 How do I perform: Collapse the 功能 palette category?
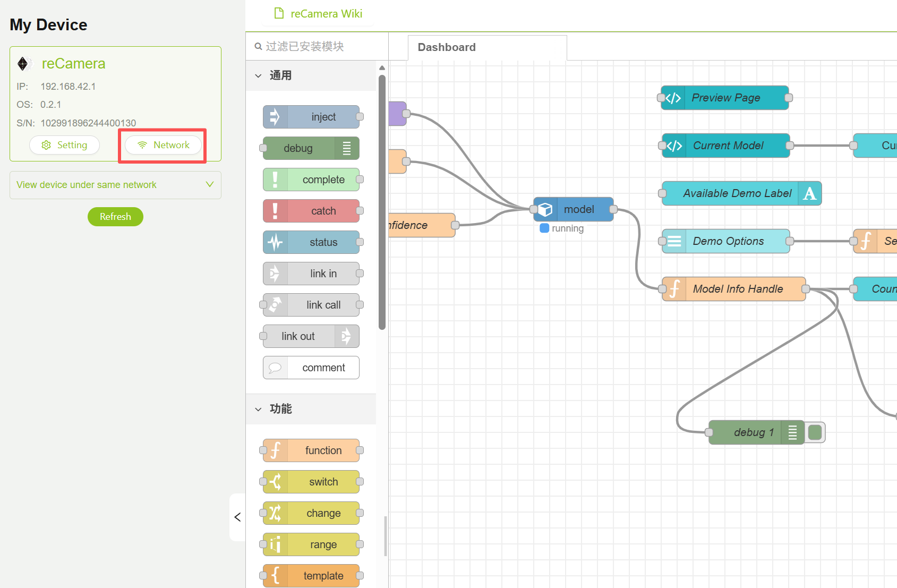click(259, 409)
